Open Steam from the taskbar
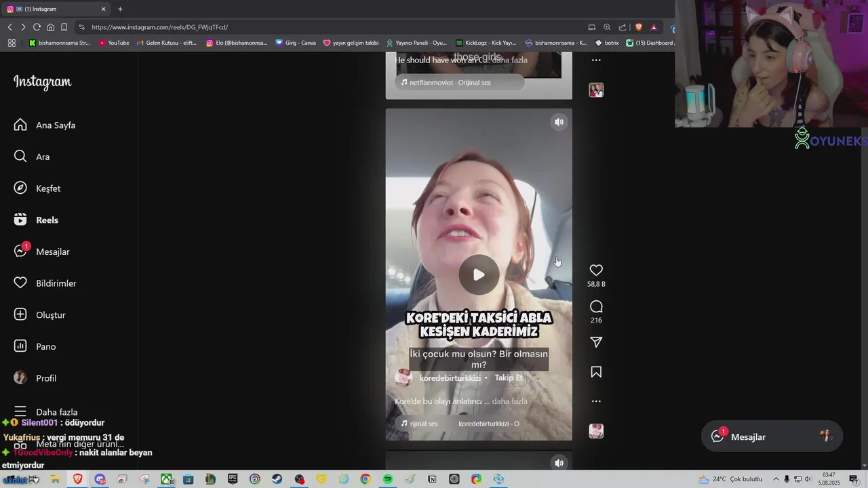The image size is (868, 488). point(277,479)
